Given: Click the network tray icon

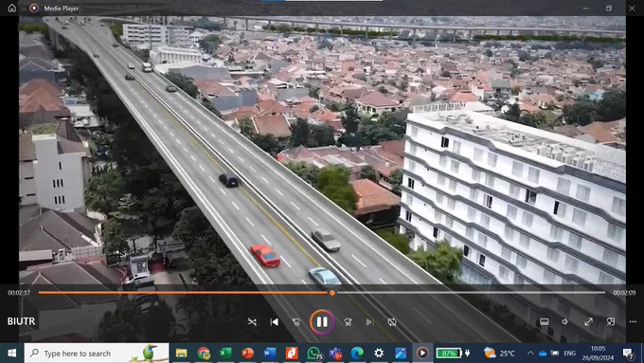Looking at the screenshot, I should pyautogui.click(x=555, y=354).
